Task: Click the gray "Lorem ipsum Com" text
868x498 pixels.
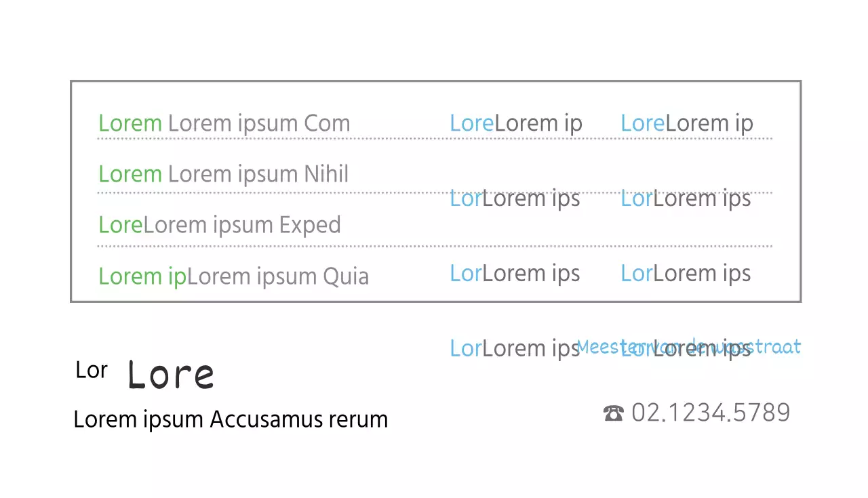Action: (x=259, y=123)
